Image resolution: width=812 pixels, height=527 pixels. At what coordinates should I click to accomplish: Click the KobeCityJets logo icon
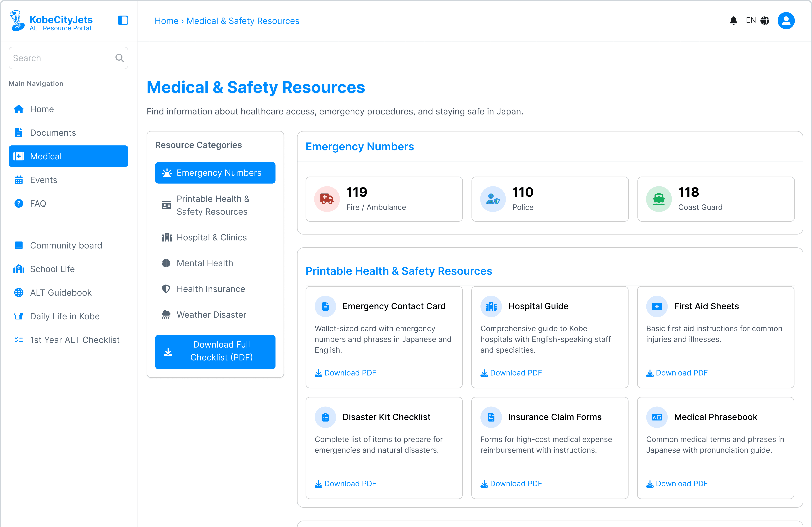point(17,21)
